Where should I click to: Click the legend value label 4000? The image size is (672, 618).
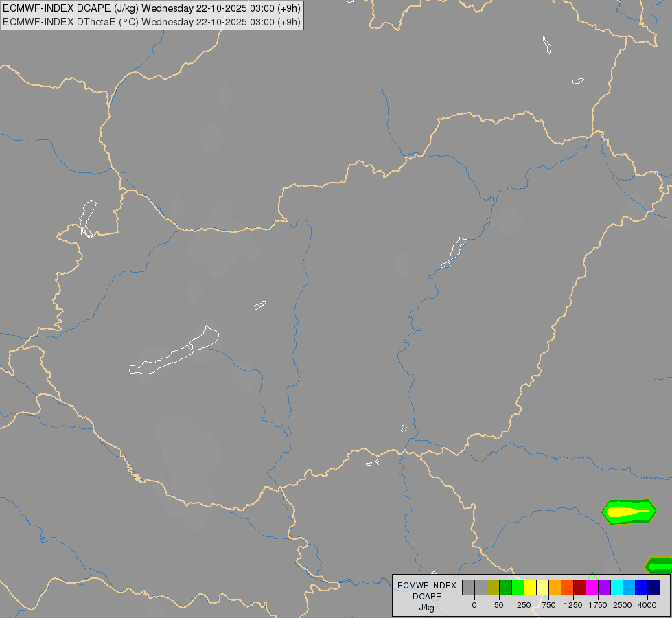(647, 605)
